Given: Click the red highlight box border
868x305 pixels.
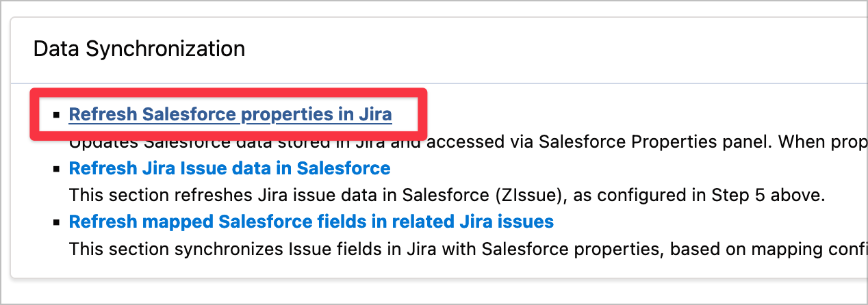Looking at the screenshot, I should click(x=425, y=114).
